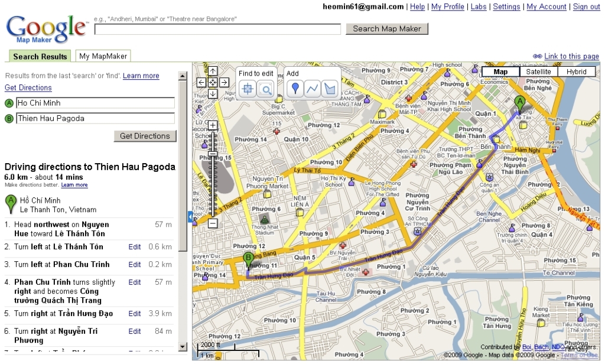Open the Settings link
The image size is (605, 364).
coord(506,6)
